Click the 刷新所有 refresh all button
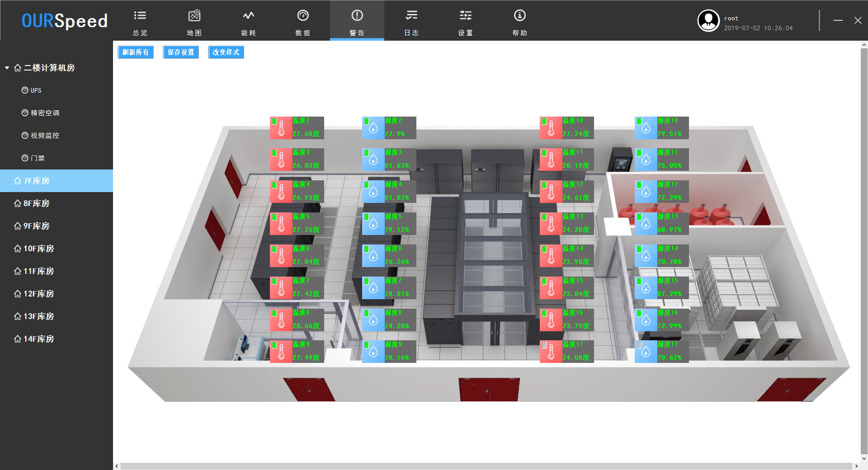This screenshot has width=868, height=470. tap(136, 52)
